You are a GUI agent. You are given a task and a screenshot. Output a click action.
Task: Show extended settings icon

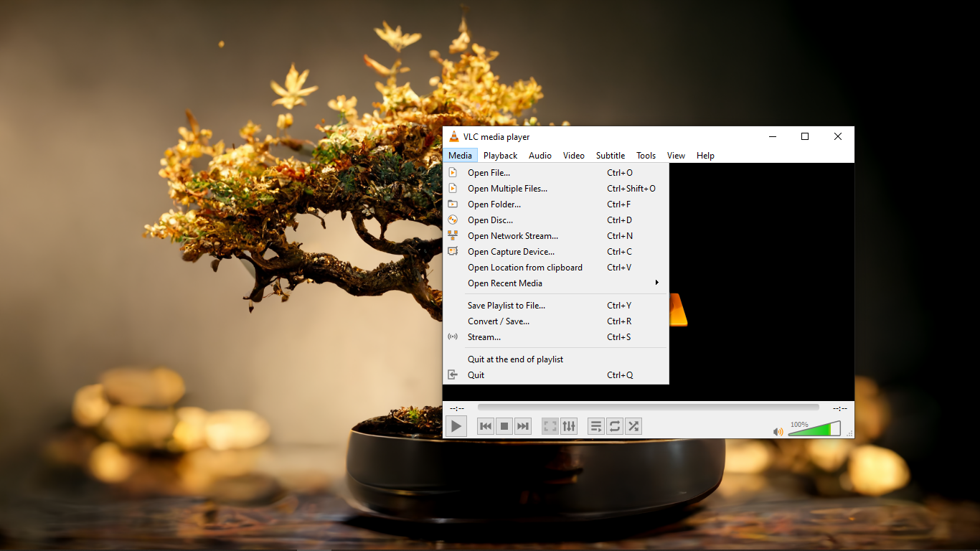click(569, 426)
